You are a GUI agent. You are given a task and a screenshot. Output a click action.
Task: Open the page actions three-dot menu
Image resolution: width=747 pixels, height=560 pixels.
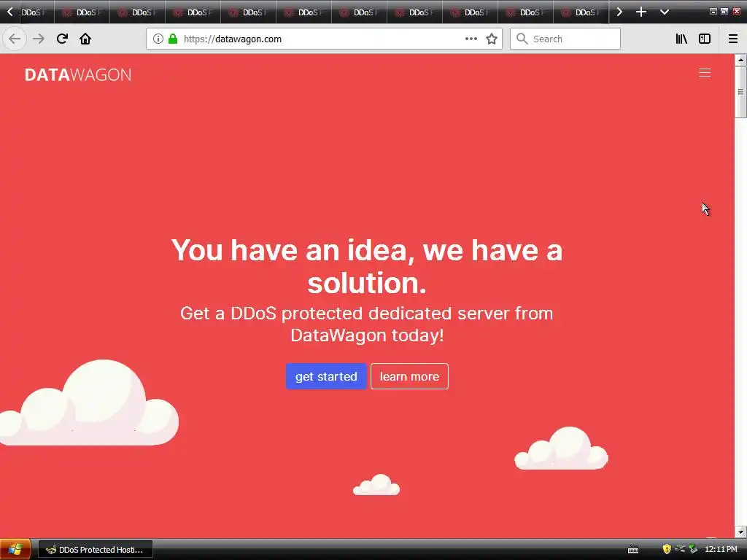pos(471,39)
